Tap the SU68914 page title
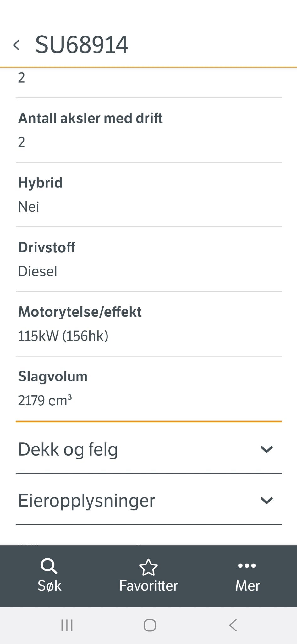The height and width of the screenshot is (644, 297). pos(81,45)
